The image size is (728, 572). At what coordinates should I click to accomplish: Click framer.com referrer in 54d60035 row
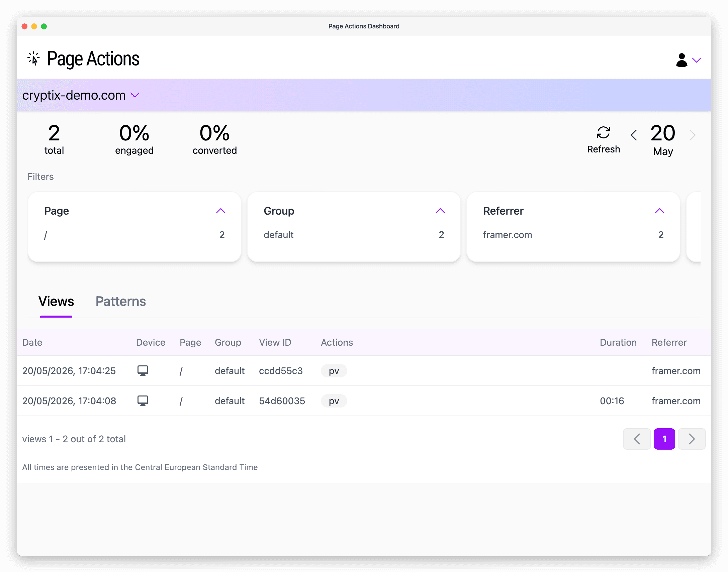pos(676,401)
